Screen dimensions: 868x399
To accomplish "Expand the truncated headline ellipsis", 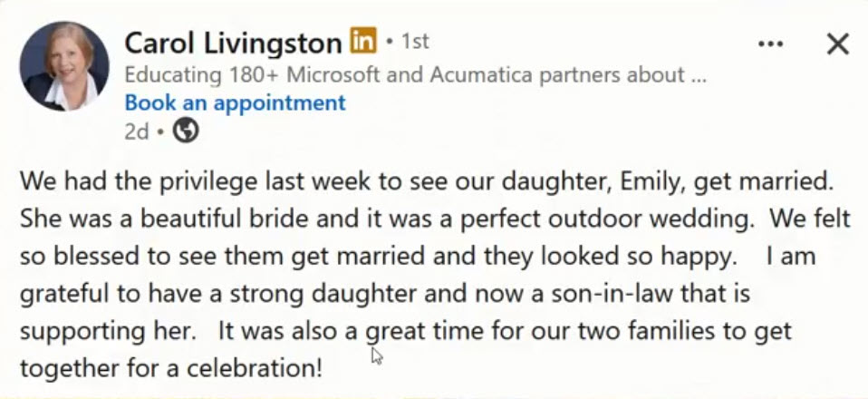I will tap(699, 76).
